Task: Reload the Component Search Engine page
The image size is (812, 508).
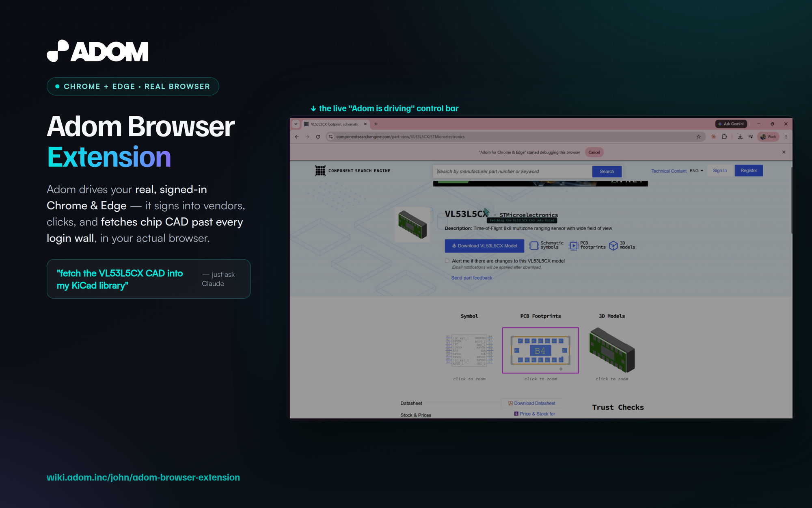Action: (x=318, y=137)
